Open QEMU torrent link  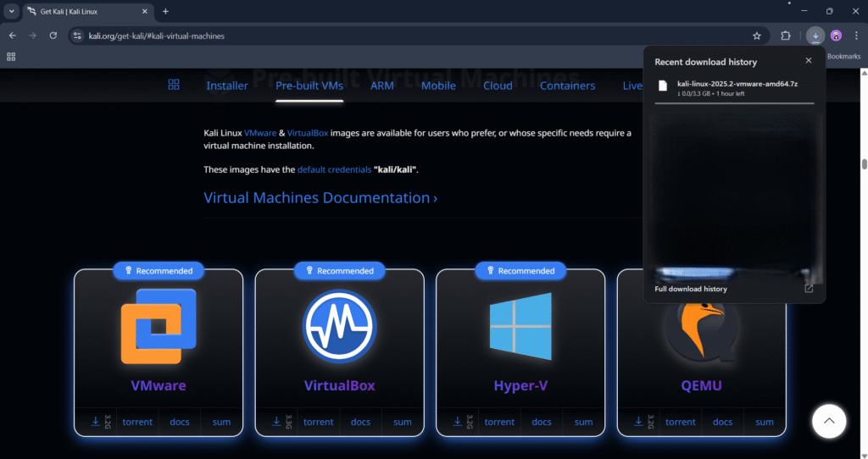coord(681,422)
